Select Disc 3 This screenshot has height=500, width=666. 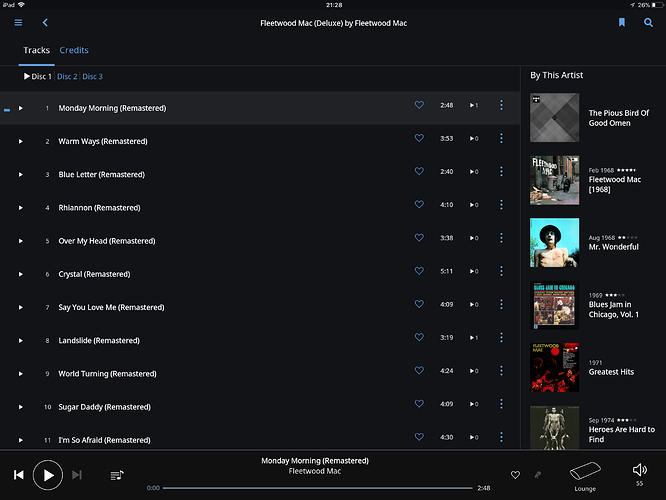tap(93, 76)
